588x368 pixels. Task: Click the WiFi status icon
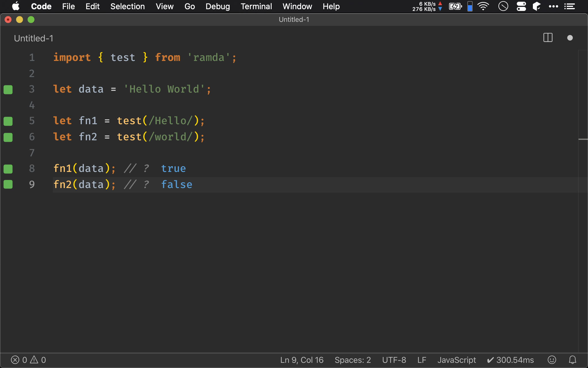click(484, 6)
